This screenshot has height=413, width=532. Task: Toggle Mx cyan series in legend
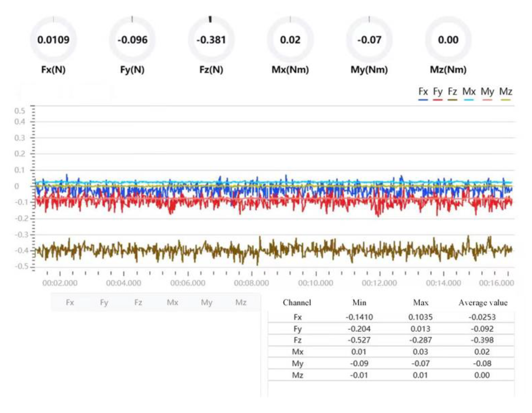tap(469, 92)
